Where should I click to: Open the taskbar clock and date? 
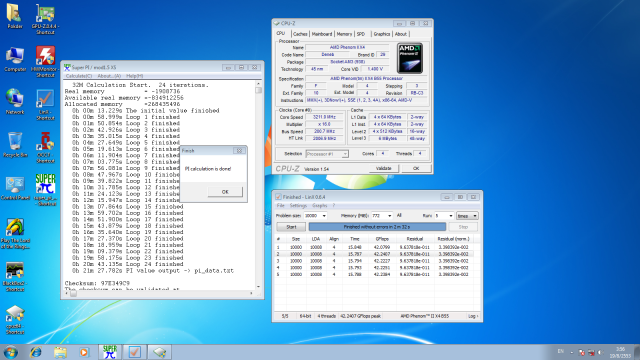tap(620, 352)
